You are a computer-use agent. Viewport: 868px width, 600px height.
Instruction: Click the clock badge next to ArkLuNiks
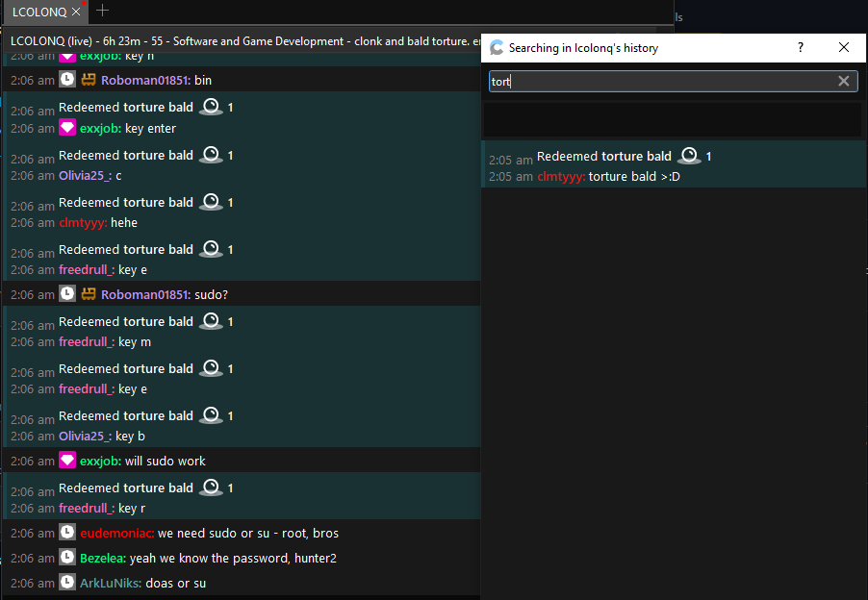[x=66, y=583]
